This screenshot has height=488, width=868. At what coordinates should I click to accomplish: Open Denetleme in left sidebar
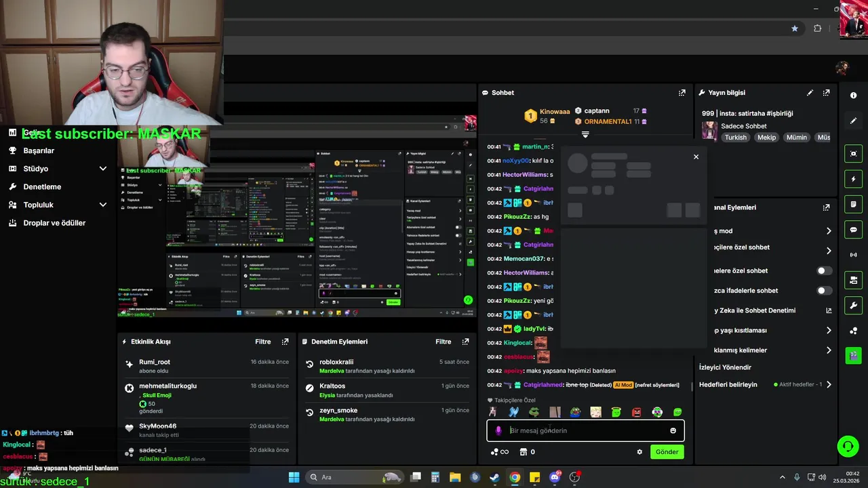click(x=42, y=186)
